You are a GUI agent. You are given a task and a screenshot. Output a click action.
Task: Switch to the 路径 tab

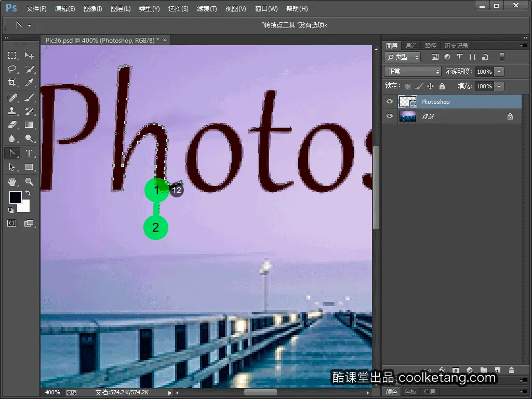[431, 46]
